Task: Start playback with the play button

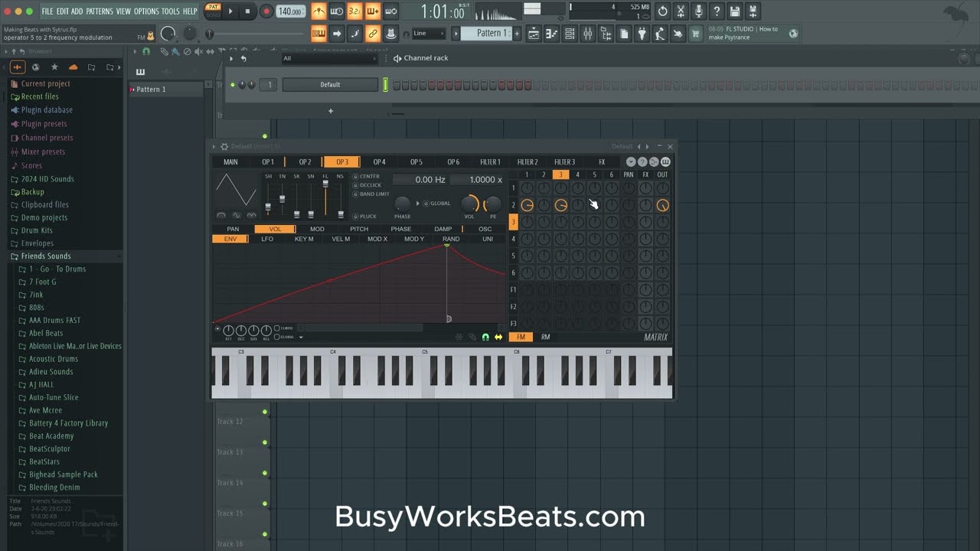Action: pyautogui.click(x=230, y=11)
